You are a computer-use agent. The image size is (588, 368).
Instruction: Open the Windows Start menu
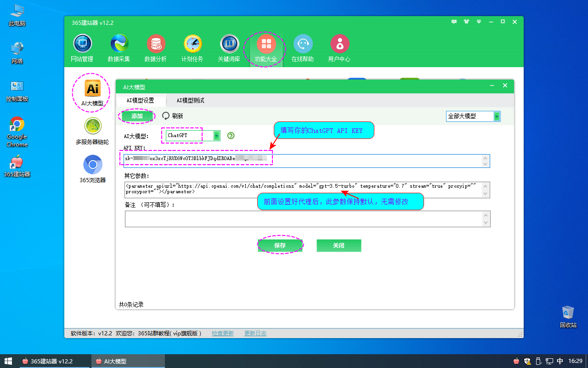coord(8,361)
